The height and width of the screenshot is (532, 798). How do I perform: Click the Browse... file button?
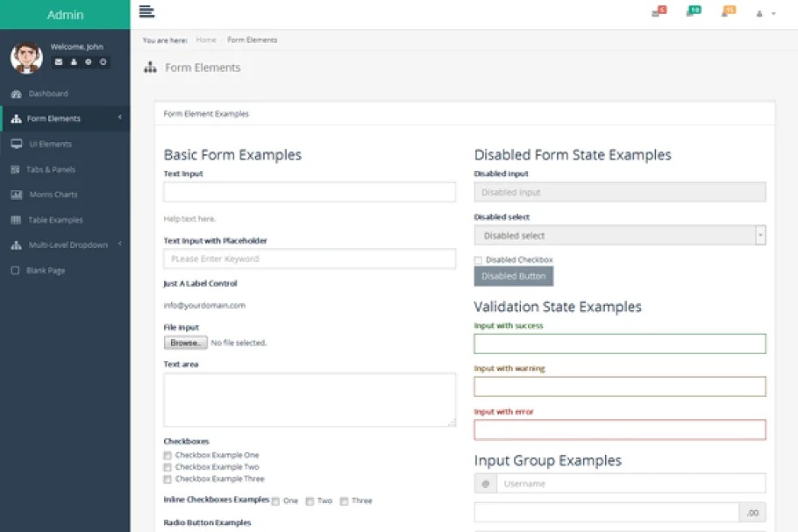coord(185,343)
